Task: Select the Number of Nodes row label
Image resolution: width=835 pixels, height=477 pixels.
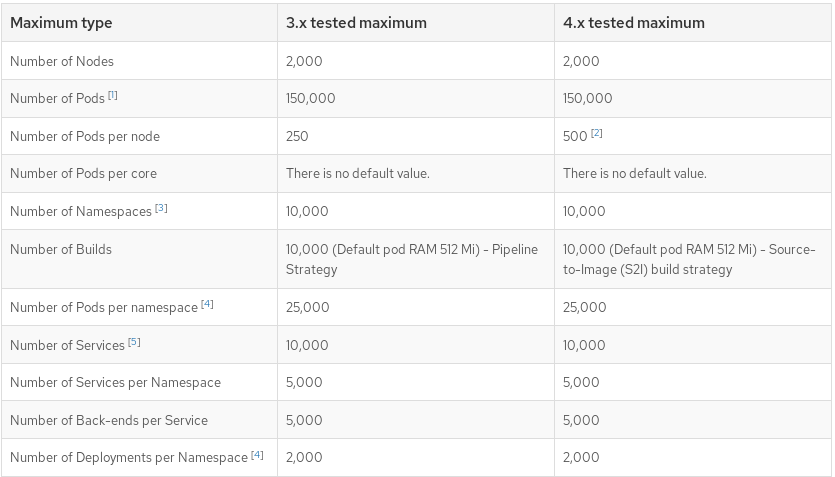Action: pyautogui.click(x=62, y=61)
